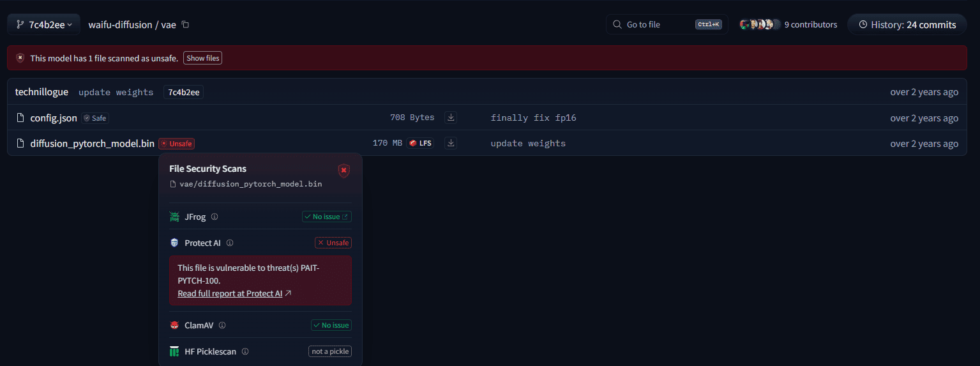Click the info icon beside ClamAV
This screenshot has height=366, width=980.
(222, 325)
